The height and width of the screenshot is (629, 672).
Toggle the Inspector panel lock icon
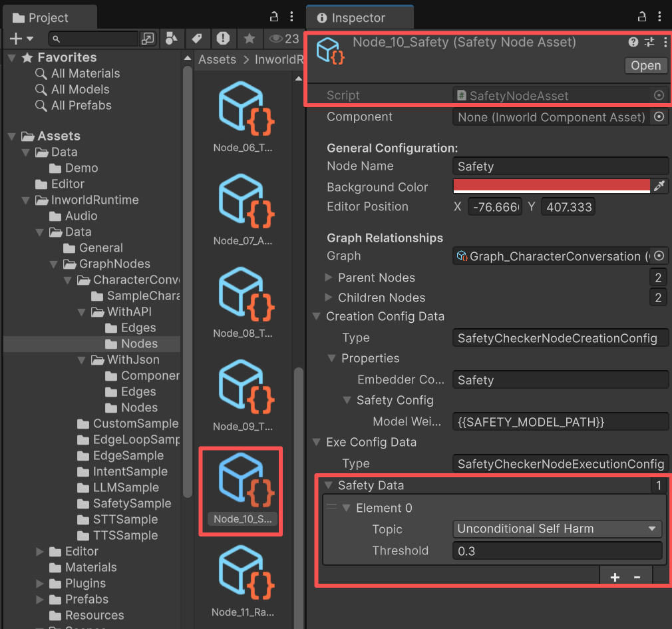tap(641, 17)
